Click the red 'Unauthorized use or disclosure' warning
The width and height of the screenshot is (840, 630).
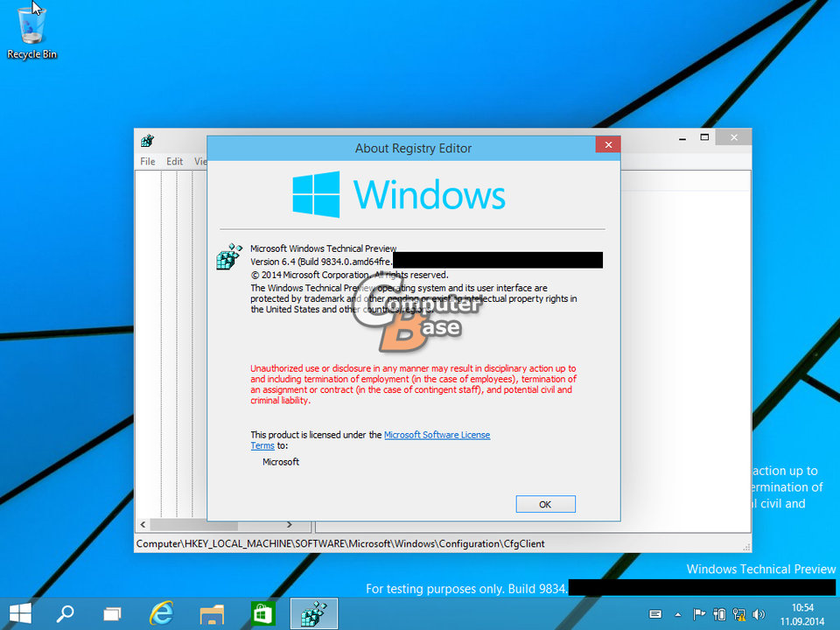(413, 384)
